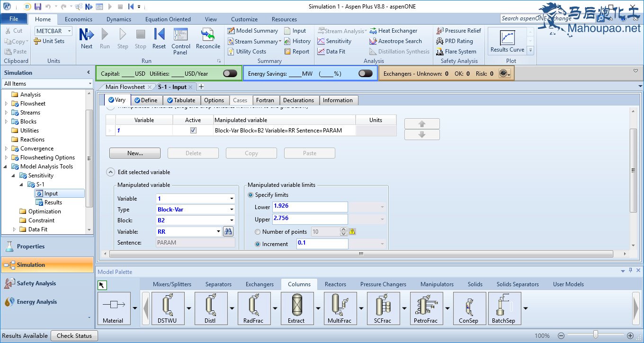This screenshot has height=343, width=644.
Task: Click the Upper limit input field
Action: coord(310,219)
